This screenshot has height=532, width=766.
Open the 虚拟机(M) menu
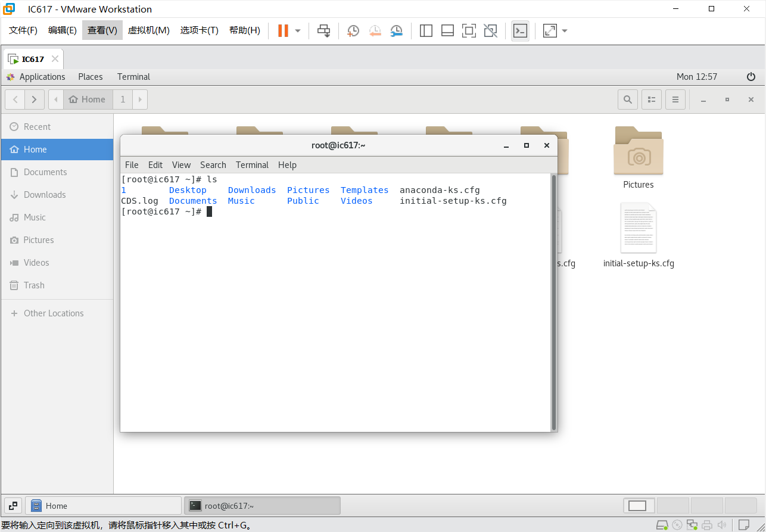[x=149, y=30]
